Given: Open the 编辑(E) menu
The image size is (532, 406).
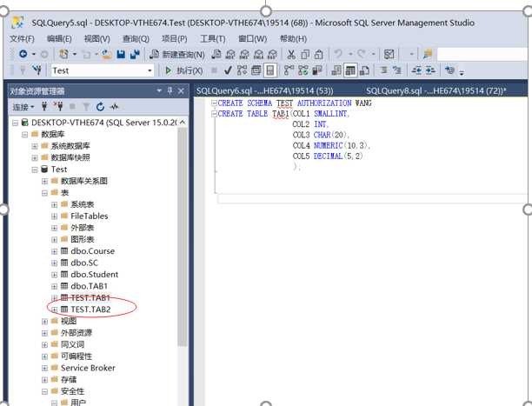Looking at the screenshot, I should click(59, 39).
